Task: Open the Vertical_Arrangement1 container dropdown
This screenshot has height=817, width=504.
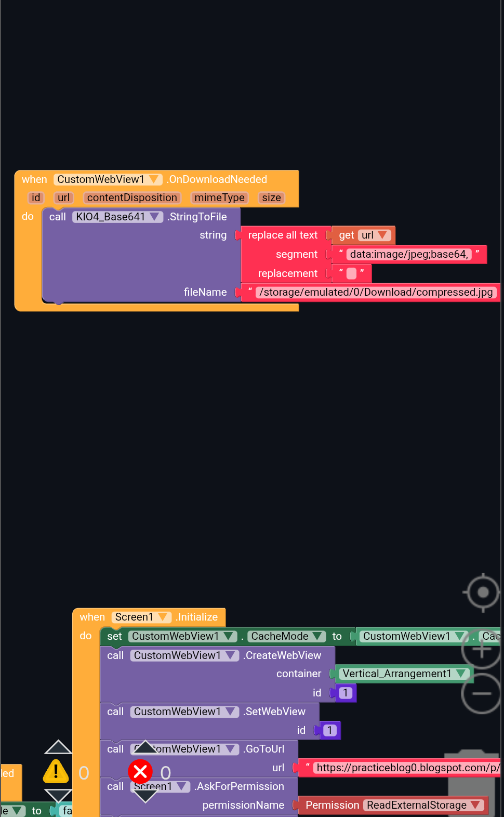Action: click(x=460, y=674)
